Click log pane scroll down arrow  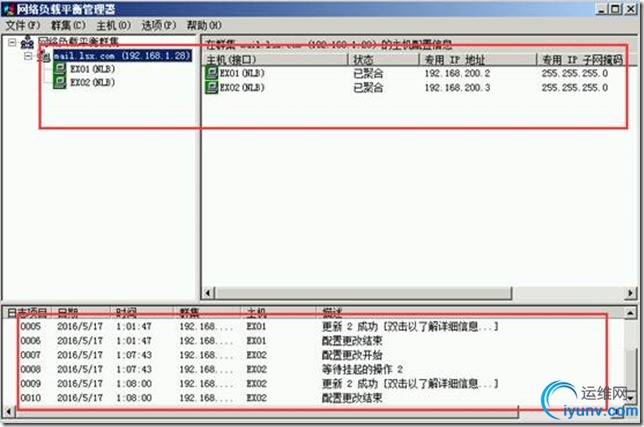pyautogui.click(x=630, y=397)
